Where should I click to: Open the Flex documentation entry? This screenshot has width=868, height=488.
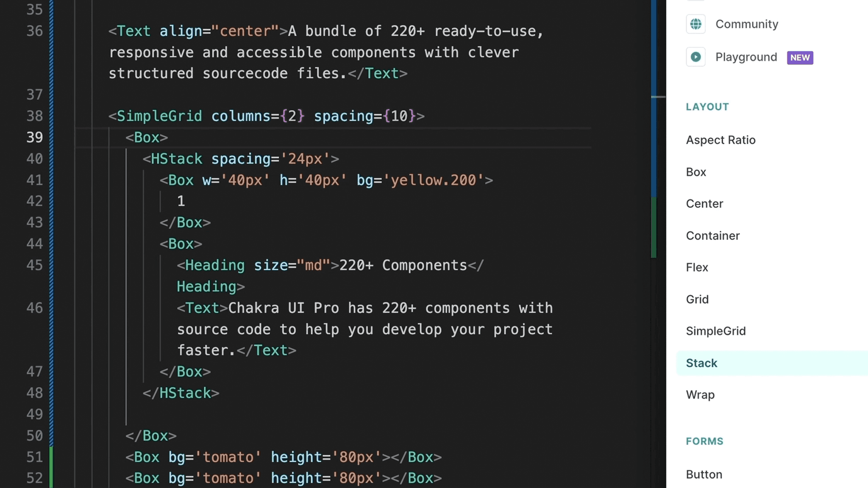pyautogui.click(x=697, y=267)
